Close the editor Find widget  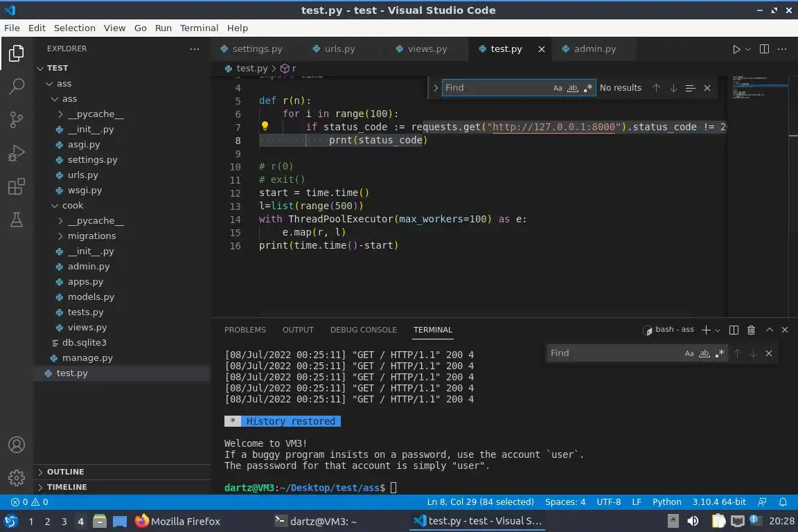[707, 88]
